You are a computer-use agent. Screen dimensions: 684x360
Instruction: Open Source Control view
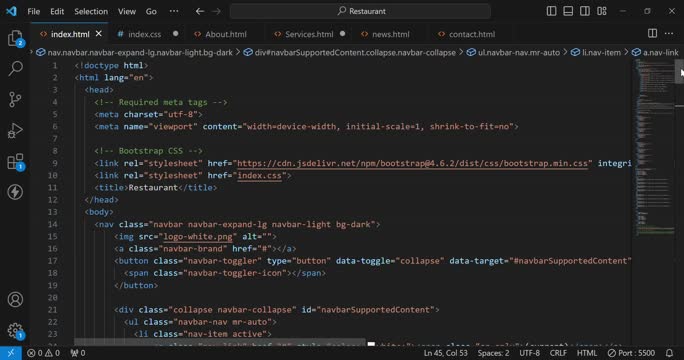click(x=15, y=99)
